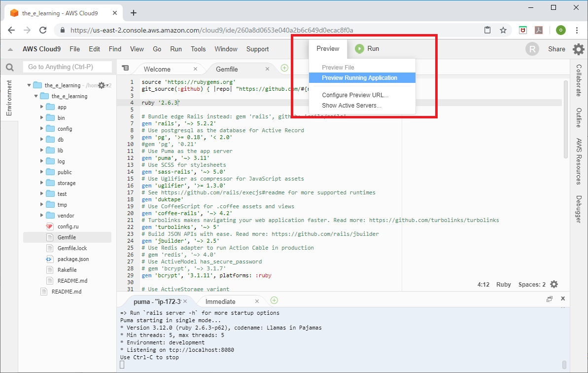Click the browser address bar URL
Image resolution: width=588 pixels, height=373 pixels.
[x=211, y=30]
